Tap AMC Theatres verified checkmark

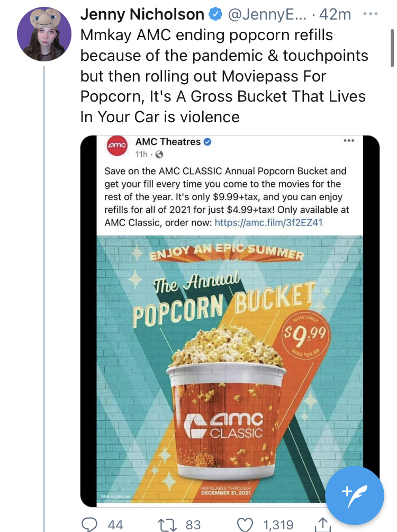point(208,142)
